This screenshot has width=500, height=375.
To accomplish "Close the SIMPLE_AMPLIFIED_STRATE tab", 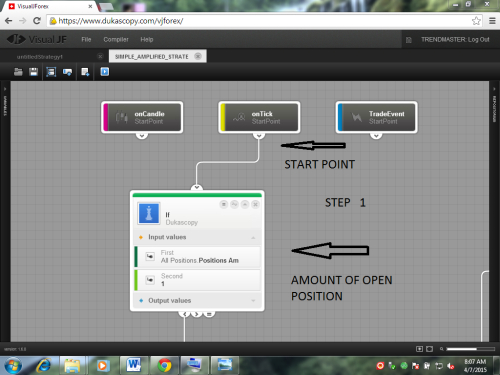I will click(x=198, y=56).
